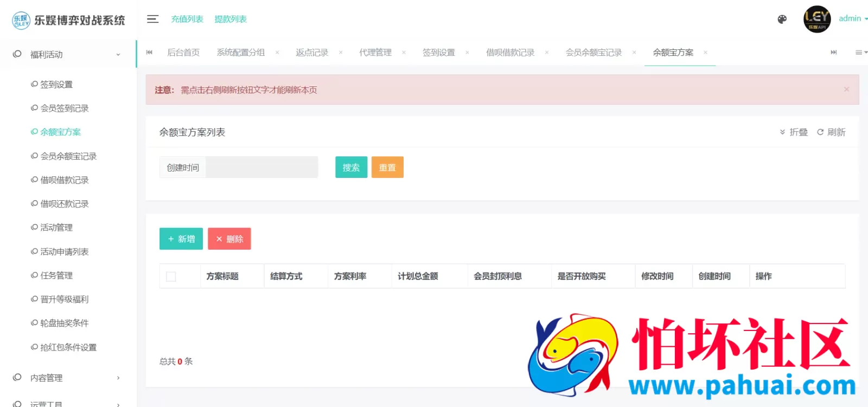Close the 余额宝方案 tab

[x=705, y=53]
